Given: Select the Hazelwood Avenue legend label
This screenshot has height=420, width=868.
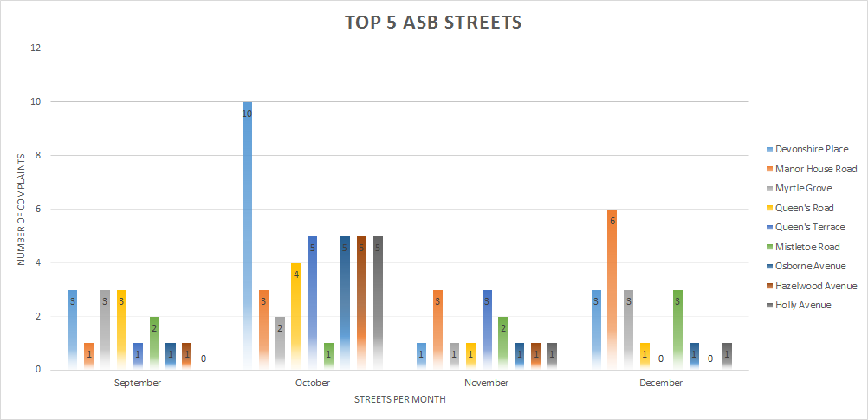Looking at the screenshot, I should [816, 286].
